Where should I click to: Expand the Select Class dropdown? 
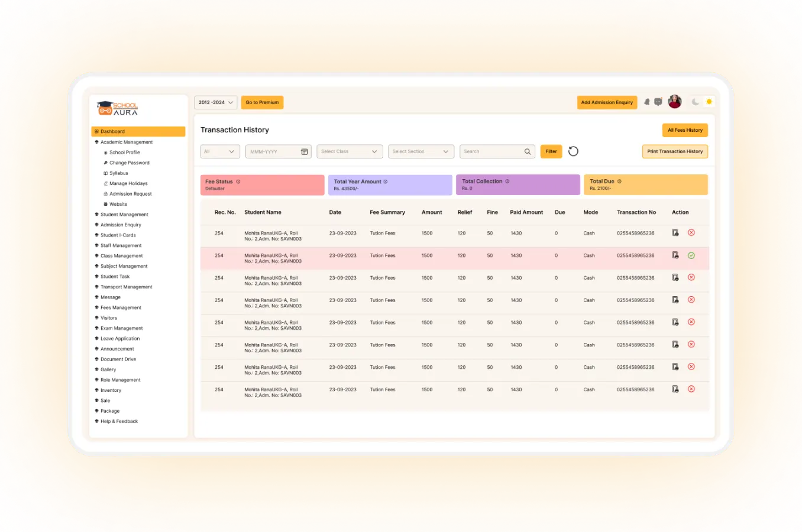point(350,152)
